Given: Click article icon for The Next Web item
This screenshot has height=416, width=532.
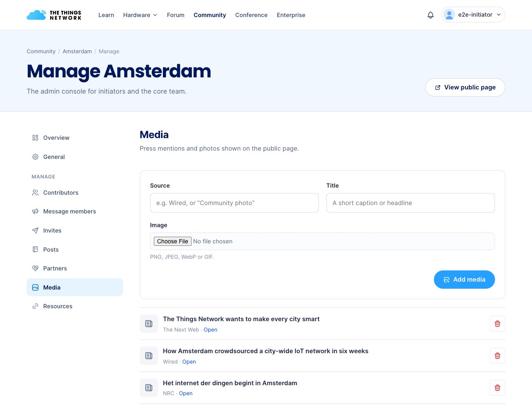Looking at the screenshot, I should (x=149, y=324).
